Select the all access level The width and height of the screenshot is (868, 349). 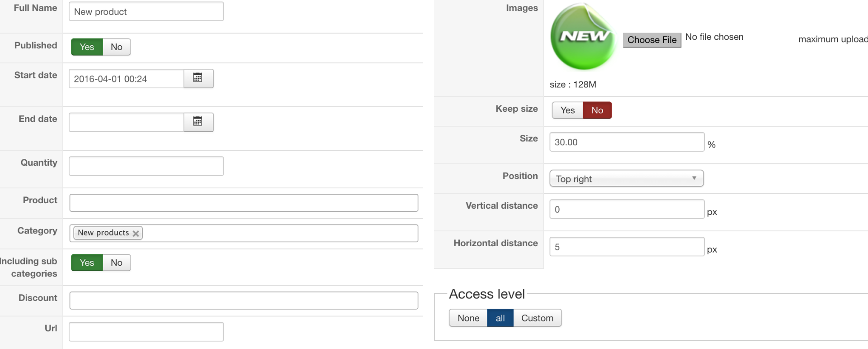coord(500,318)
